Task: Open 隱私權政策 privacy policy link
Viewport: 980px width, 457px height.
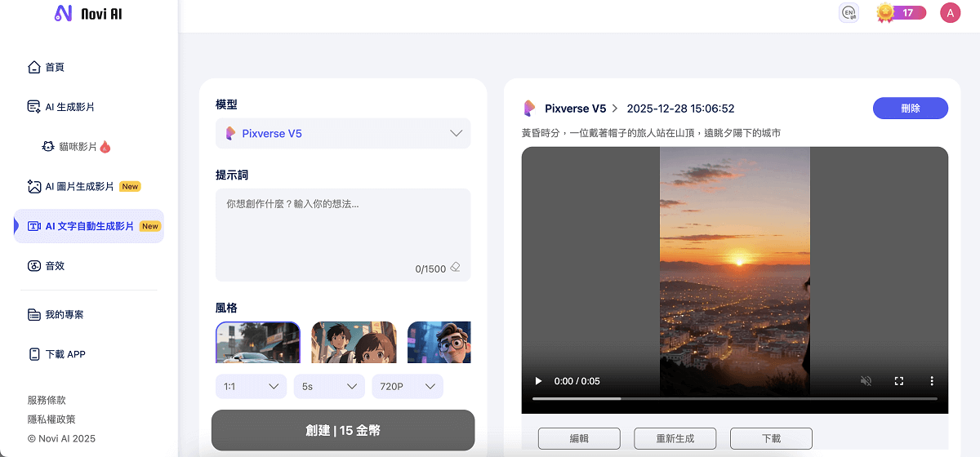Action: coord(51,419)
